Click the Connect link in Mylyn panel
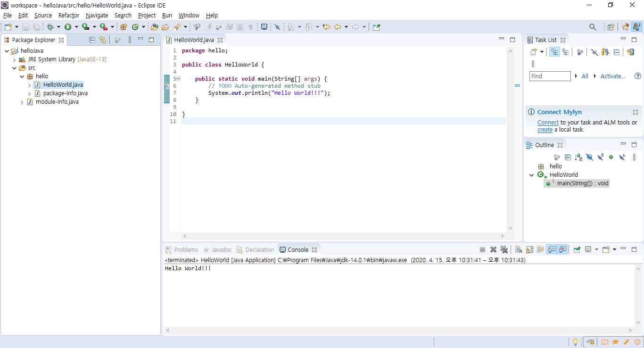This screenshot has width=644, height=348. [548, 123]
